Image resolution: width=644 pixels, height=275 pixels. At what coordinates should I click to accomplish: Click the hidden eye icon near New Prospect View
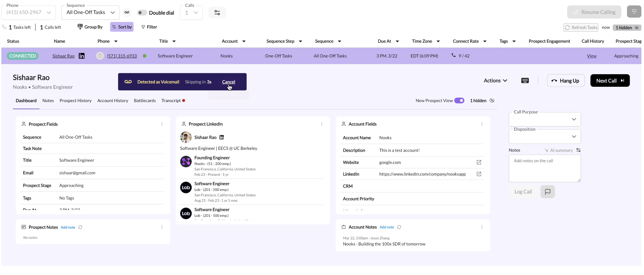click(492, 101)
